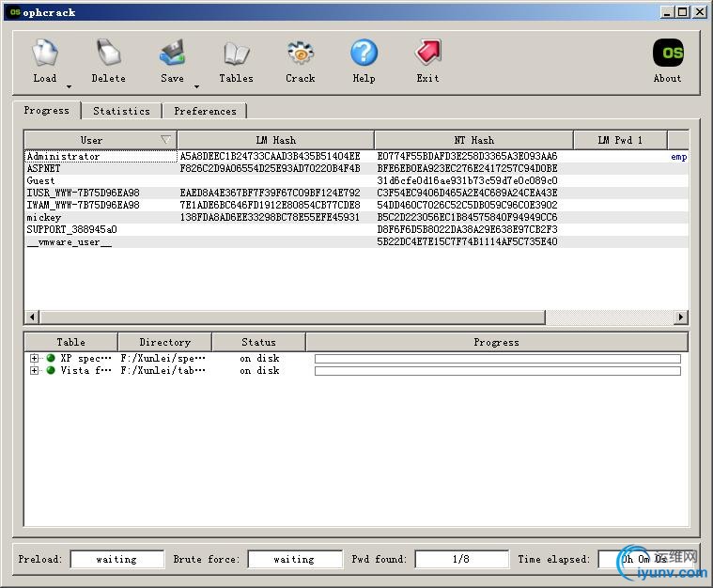Click the horizontal scrollbar thumb of hash table
Screen dimensions: 713x588
(292, 317)
